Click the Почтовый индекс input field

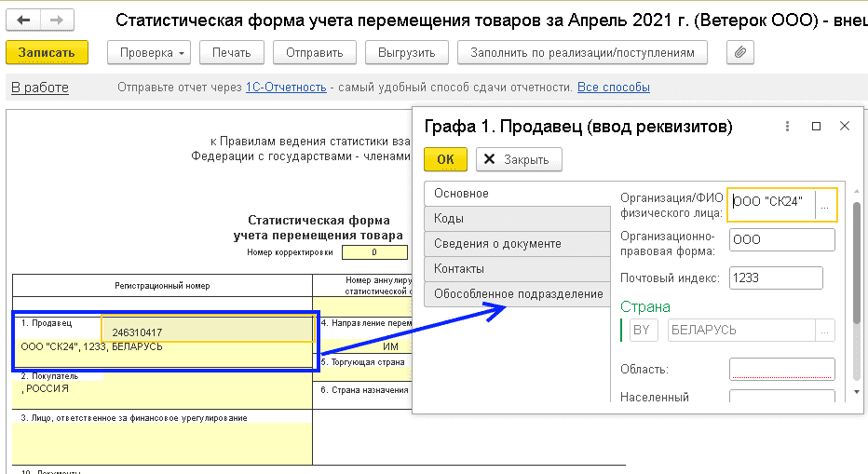(x=776, y=278)
